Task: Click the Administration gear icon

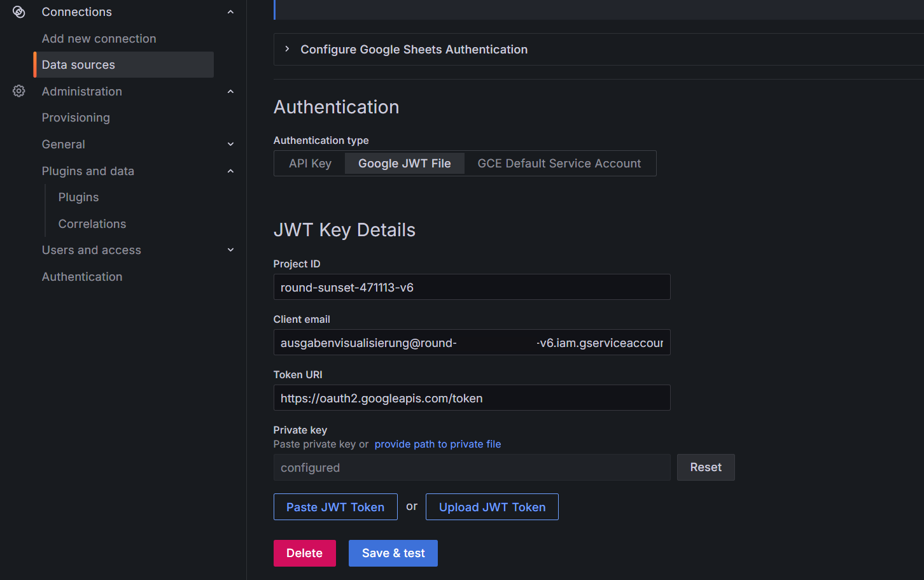Action: pos(19,91)
